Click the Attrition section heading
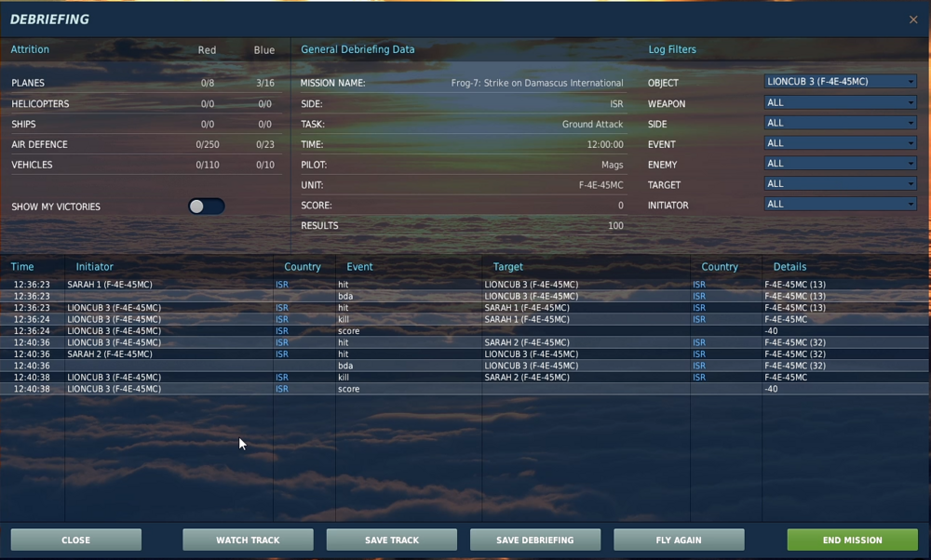The image size is (931, 560). click(30, 49)
